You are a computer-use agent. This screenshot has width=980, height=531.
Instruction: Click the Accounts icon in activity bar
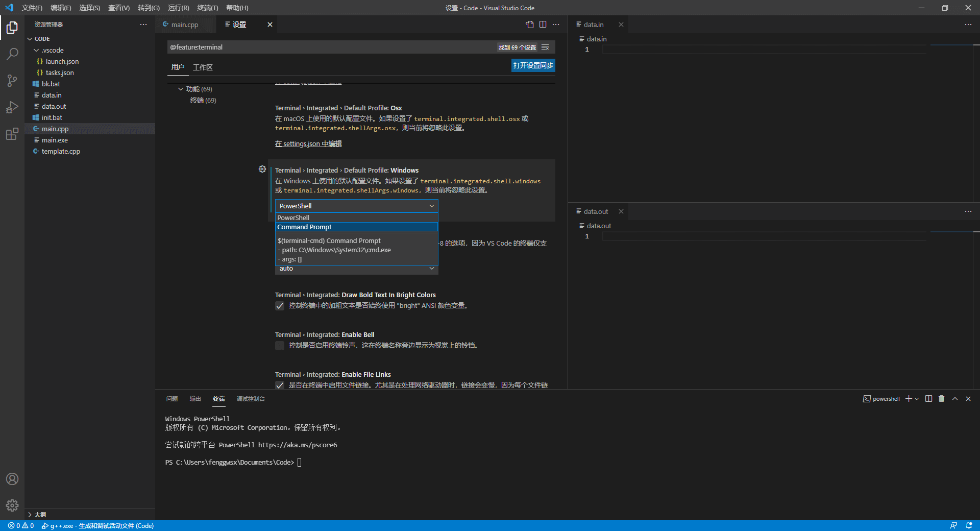click(x=12, y=479)
